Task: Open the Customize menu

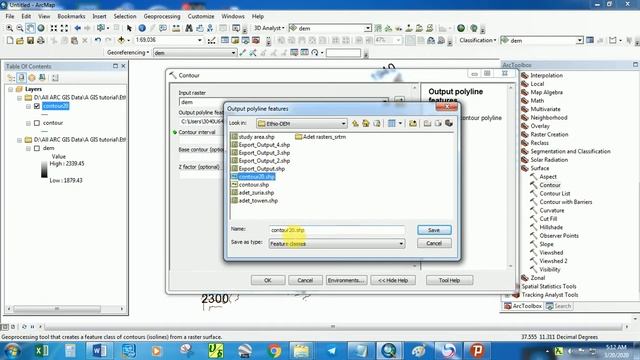Action: [201, 16]
